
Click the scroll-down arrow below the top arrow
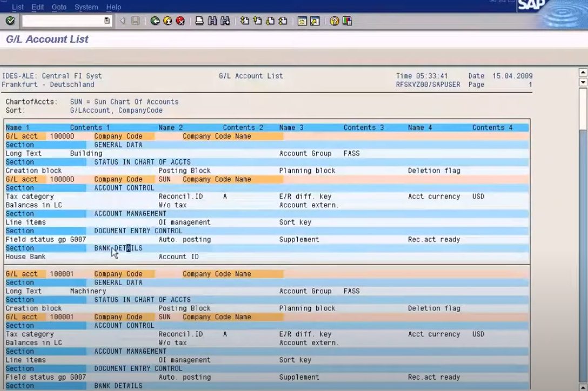[x=583, y=82]
